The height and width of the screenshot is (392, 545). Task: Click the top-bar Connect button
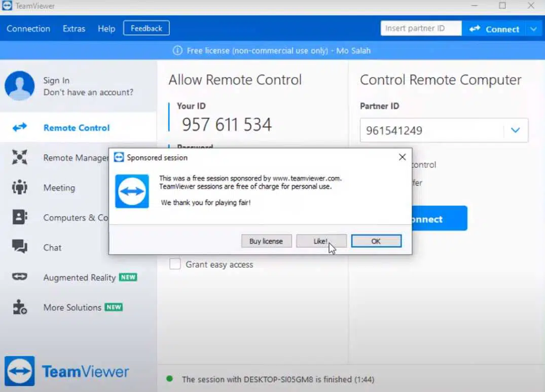494,29
